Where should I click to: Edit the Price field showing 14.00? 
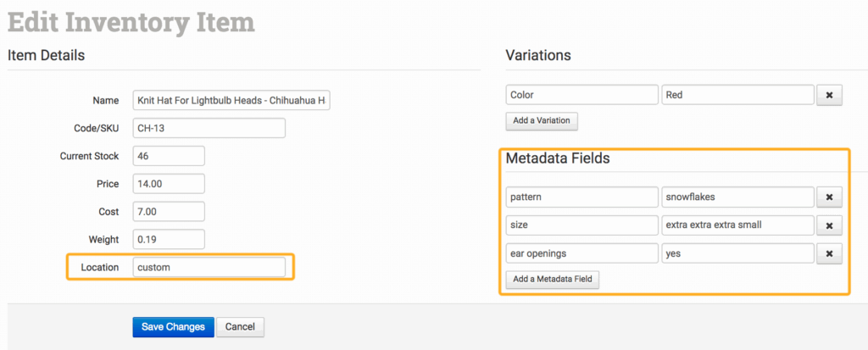169,184
